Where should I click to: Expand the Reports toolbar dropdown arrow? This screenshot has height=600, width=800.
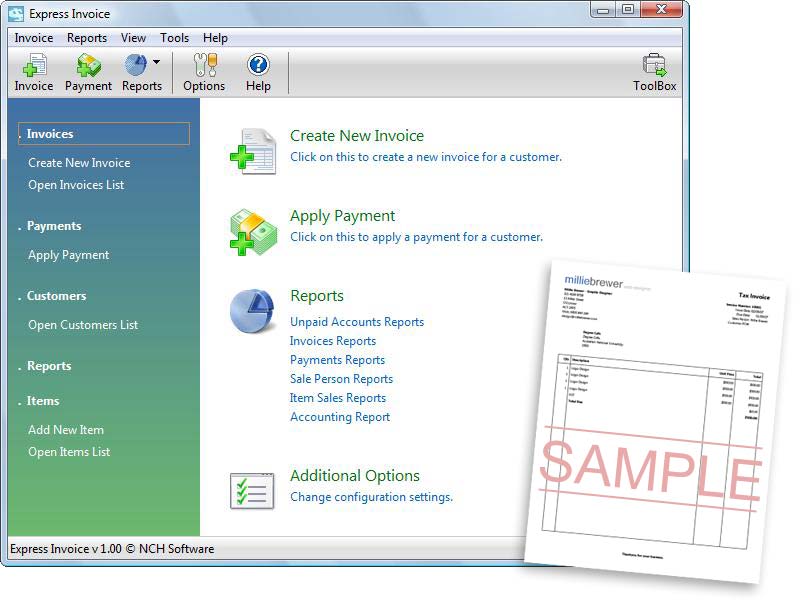pyautogui.click(x=157, y=63)
